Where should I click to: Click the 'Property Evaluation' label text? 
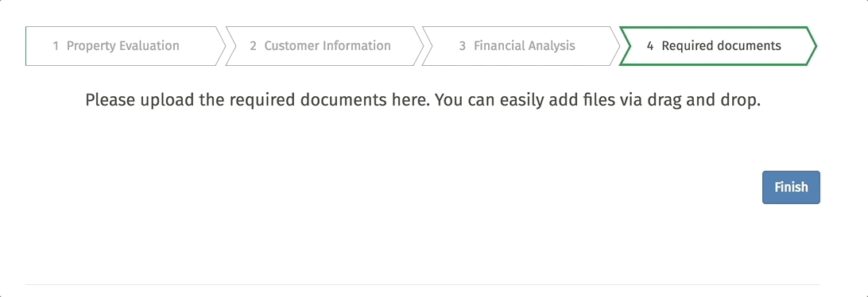(123, 46)
